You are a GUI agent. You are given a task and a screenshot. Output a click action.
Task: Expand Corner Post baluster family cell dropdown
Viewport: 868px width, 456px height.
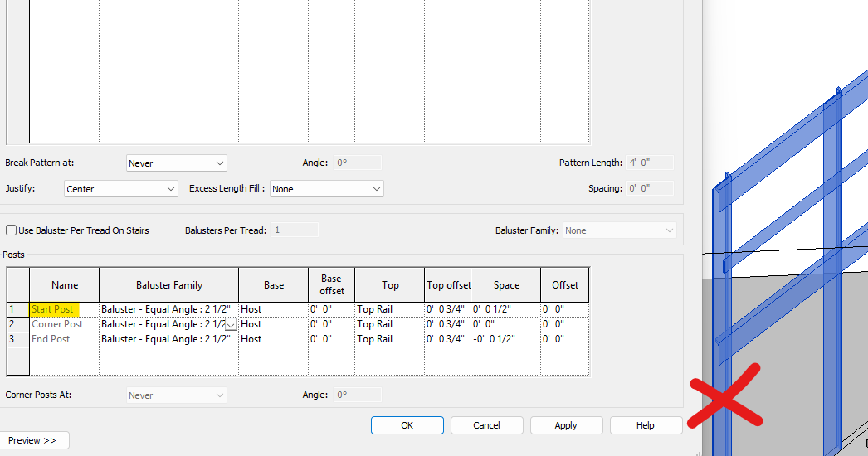231,324
